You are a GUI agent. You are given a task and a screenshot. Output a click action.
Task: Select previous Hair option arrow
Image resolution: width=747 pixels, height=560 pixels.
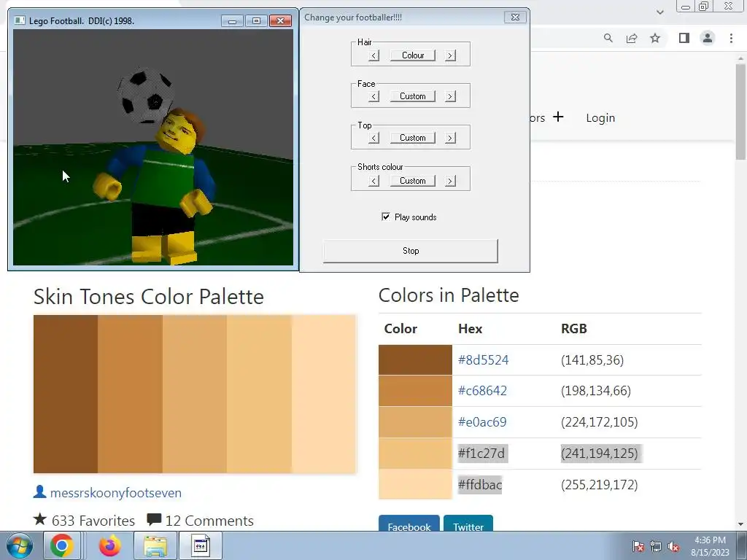[x=374, y=55]
